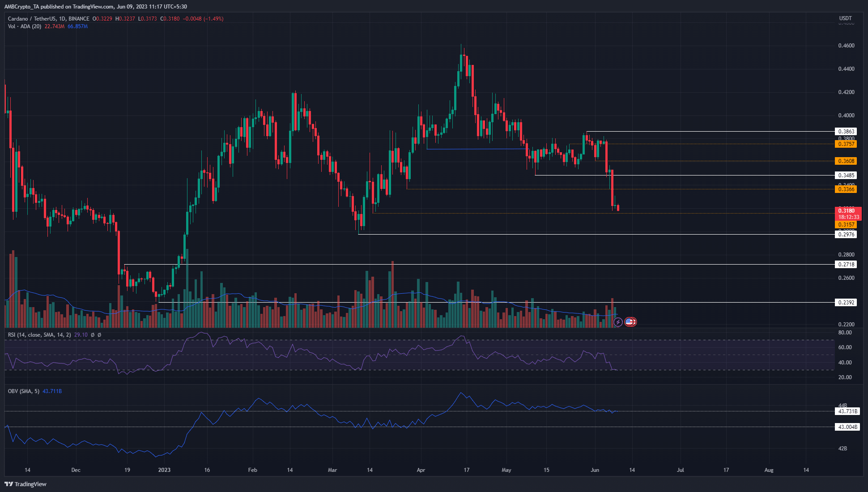This screenshot has width=868, height=492.
Task: Select the RSI (14, close, SMA, 14, 2) legend
Action: 39,335
